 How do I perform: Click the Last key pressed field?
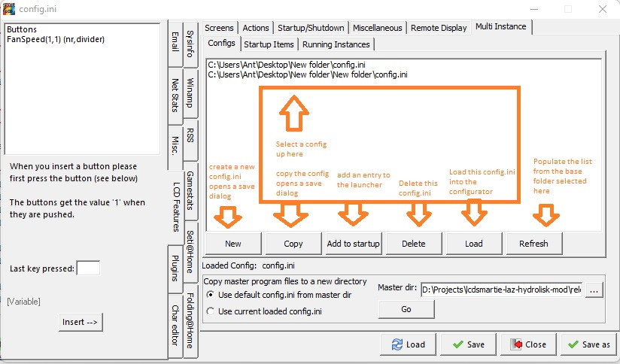point(88,268)
